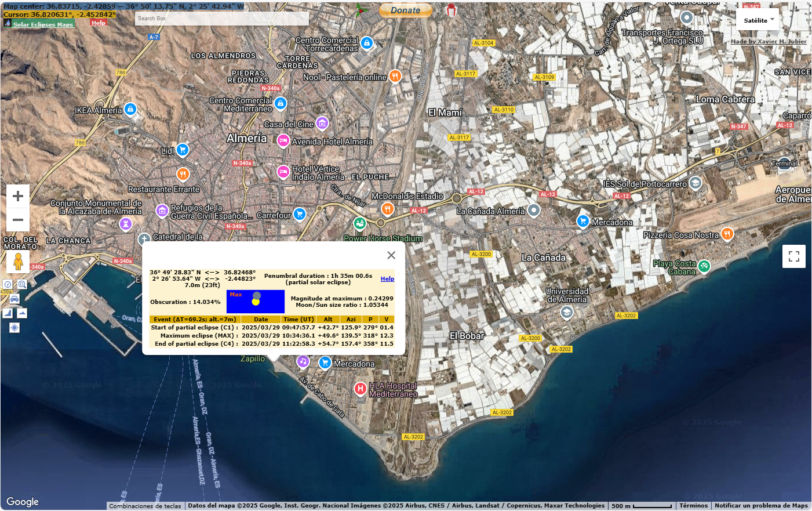812x511 pixels.
Task: Click the compass measurement tool icon
Action: pos(8,284)
